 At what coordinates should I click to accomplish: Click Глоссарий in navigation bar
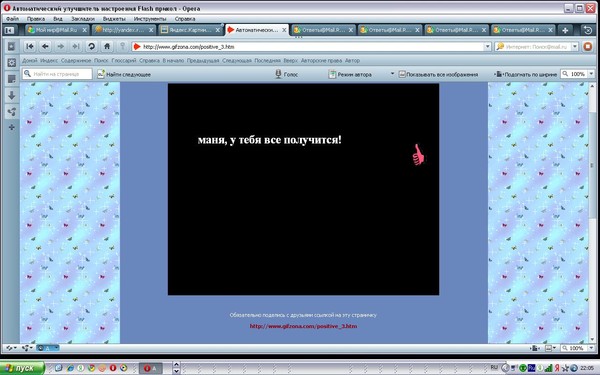pyautogui.click(x=124, y=60)
